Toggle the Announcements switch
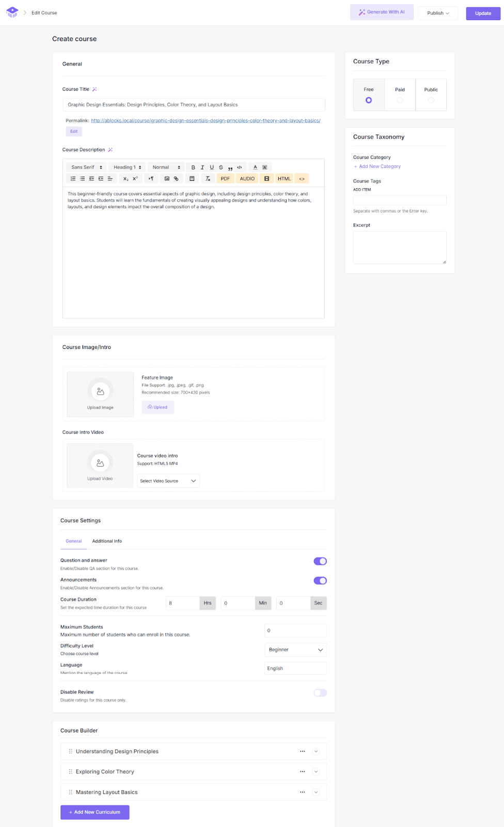The width and height of the screenshot is (504, 827). [x=320, y=580]
